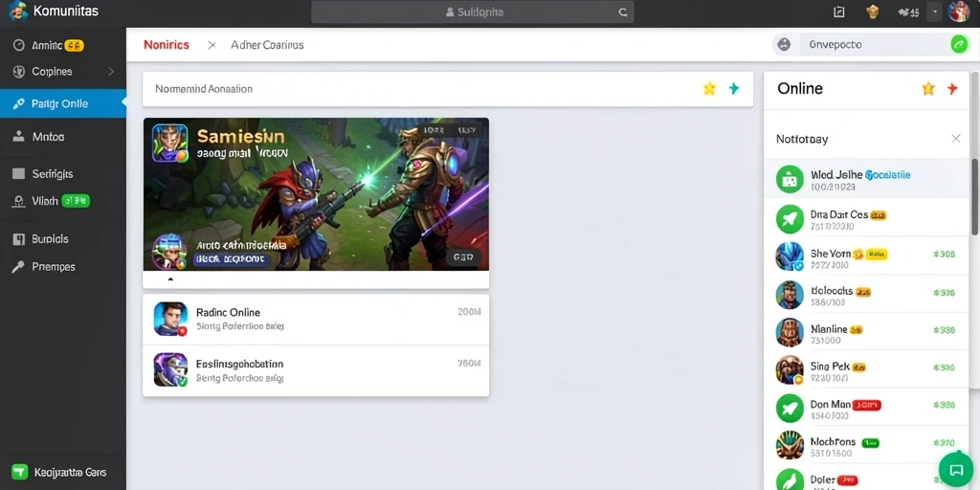The width and height of the screenshot is (980, 490).
Task: Click the Vilach bell icon
Action: click(19, 201)
